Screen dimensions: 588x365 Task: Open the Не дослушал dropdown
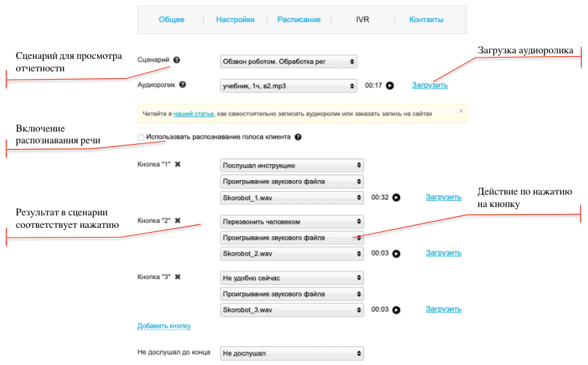pos(291,353)
